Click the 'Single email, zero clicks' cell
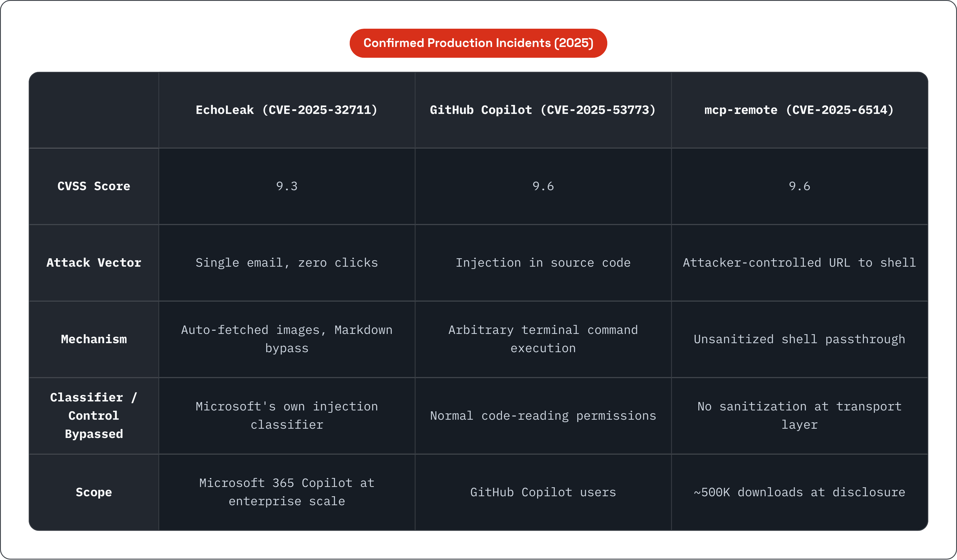 pyautogui.click(x=287, y=263)
